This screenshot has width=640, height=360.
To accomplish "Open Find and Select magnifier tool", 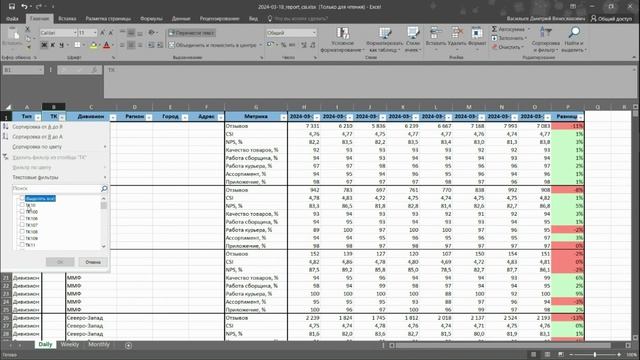I will (574, 40).
